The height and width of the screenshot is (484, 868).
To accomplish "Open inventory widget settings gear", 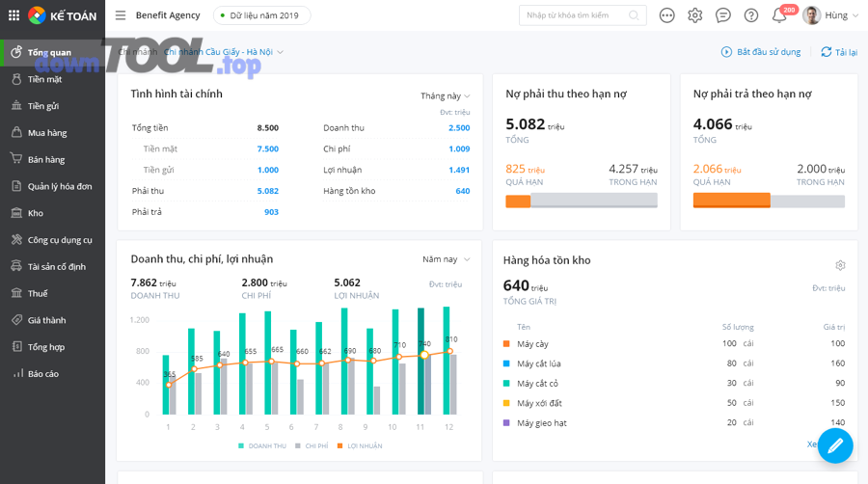I will coord(840,265).
